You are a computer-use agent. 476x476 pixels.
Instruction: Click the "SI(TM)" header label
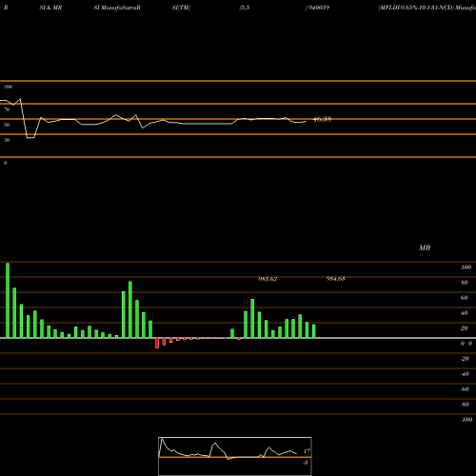181,8
